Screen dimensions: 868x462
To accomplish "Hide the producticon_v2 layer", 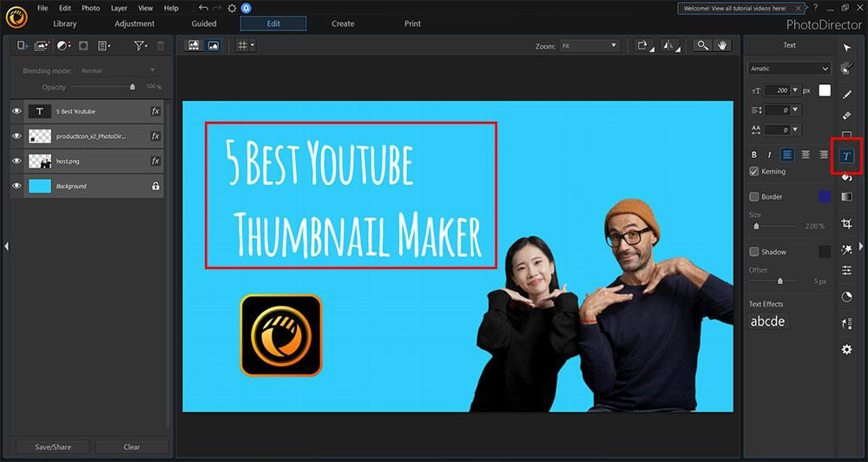I will pyautogui.click(x=16, y=136).
